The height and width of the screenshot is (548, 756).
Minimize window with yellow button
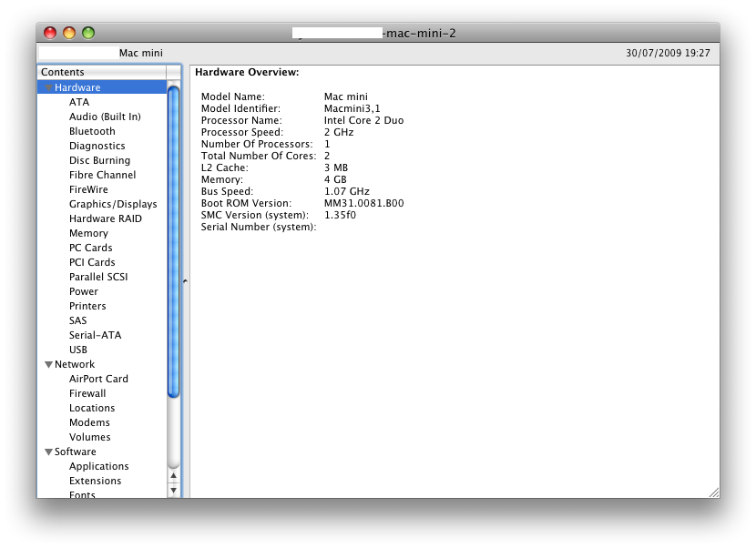pos(69,33)
